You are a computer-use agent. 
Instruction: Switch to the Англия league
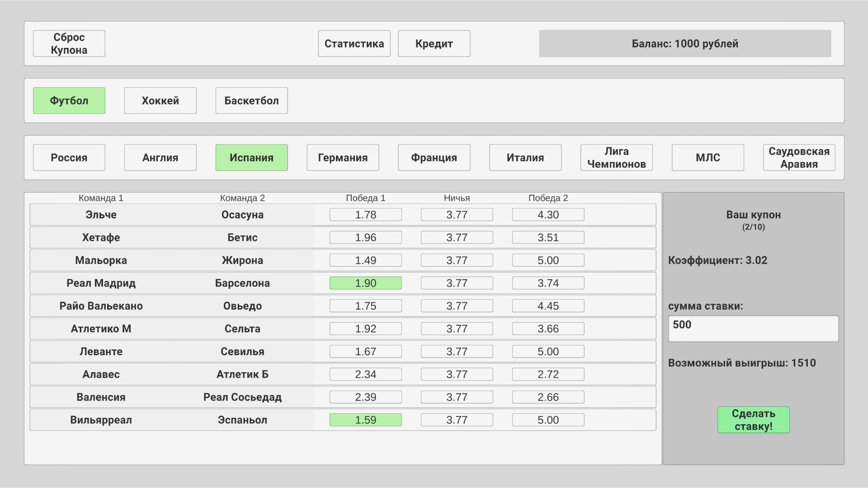[160, 157]
